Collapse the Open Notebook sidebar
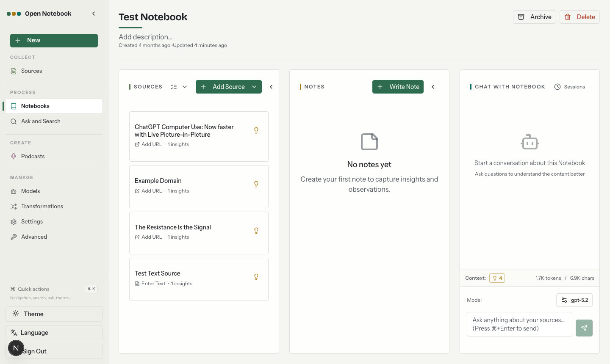The width and height of the screenshot is (610, 364). [x=94, y=14]
